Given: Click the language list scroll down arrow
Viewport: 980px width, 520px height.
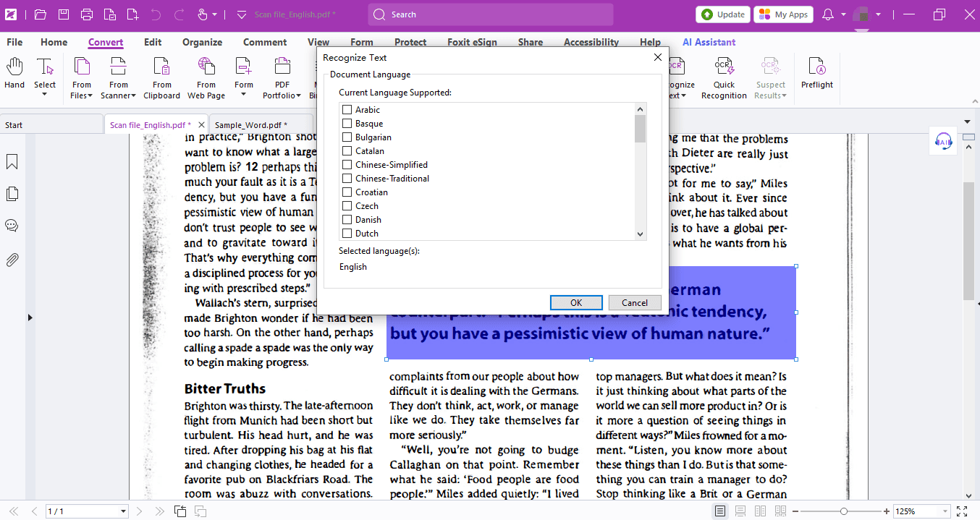Looking at the screenshot, I should pyautogui.click(x=640, y=234).
